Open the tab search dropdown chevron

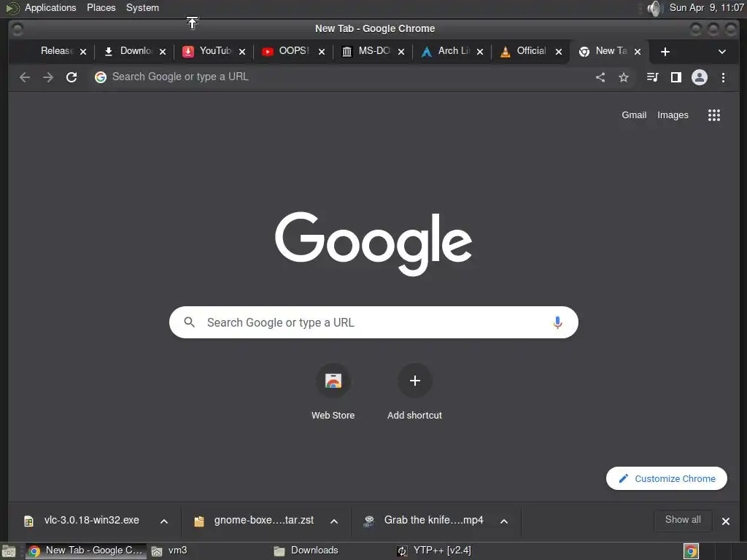coord(721,52)
